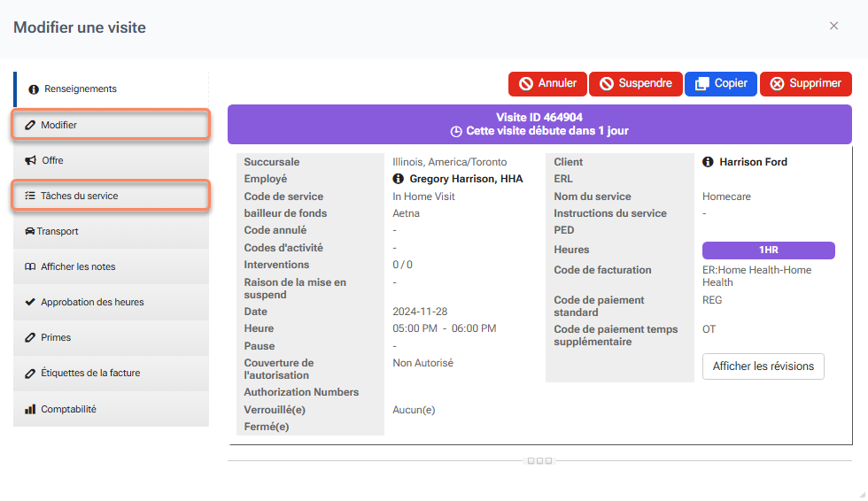Click the purple 1HR hours badge
868x501 pixels.
pyautogui.click(x=768, y=250)
